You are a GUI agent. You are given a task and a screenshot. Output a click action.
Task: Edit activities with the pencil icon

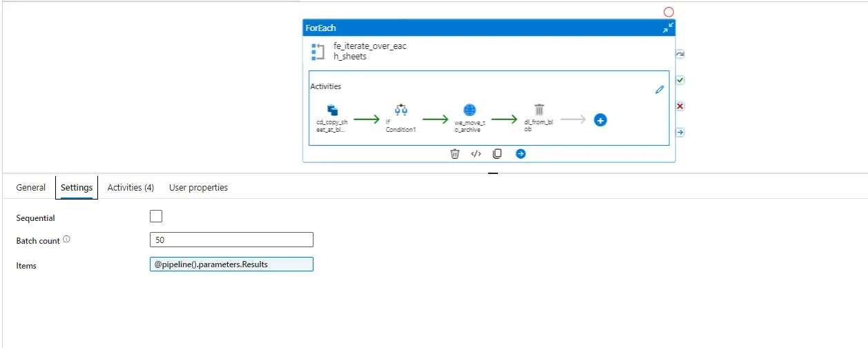click(659, 90)
